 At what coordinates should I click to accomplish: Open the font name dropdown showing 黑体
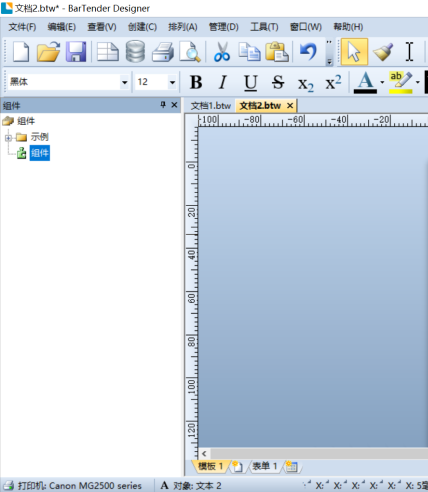[125, 82]
